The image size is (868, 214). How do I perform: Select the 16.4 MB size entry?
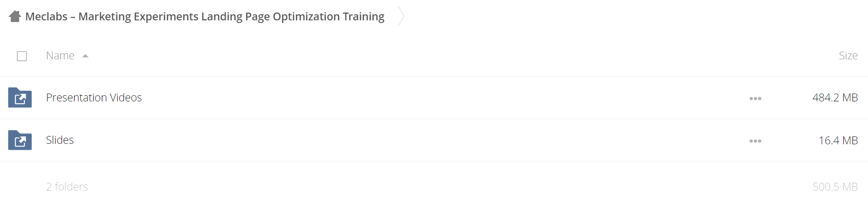coord(838,140)
